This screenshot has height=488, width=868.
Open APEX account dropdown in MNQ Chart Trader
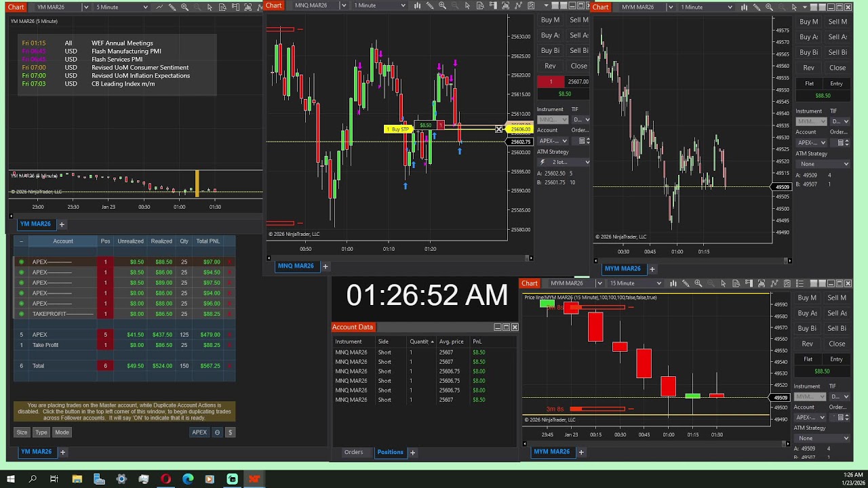point(553,141)
